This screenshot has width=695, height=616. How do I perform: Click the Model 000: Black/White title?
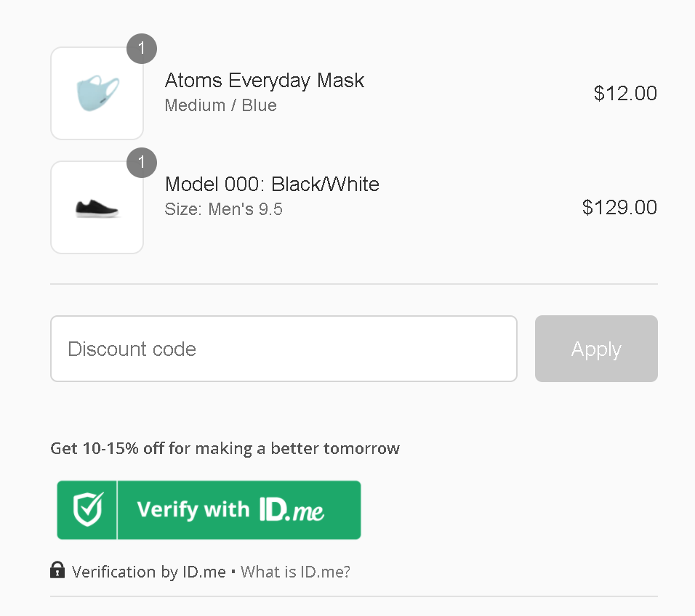[272, 185]
